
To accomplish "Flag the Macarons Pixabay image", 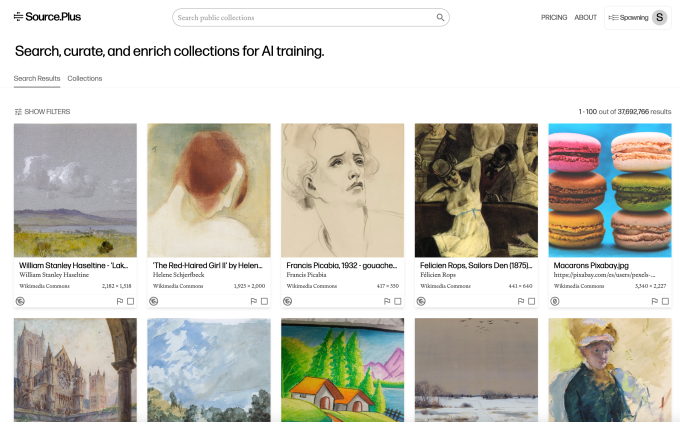I will click(x=654, y=300).
